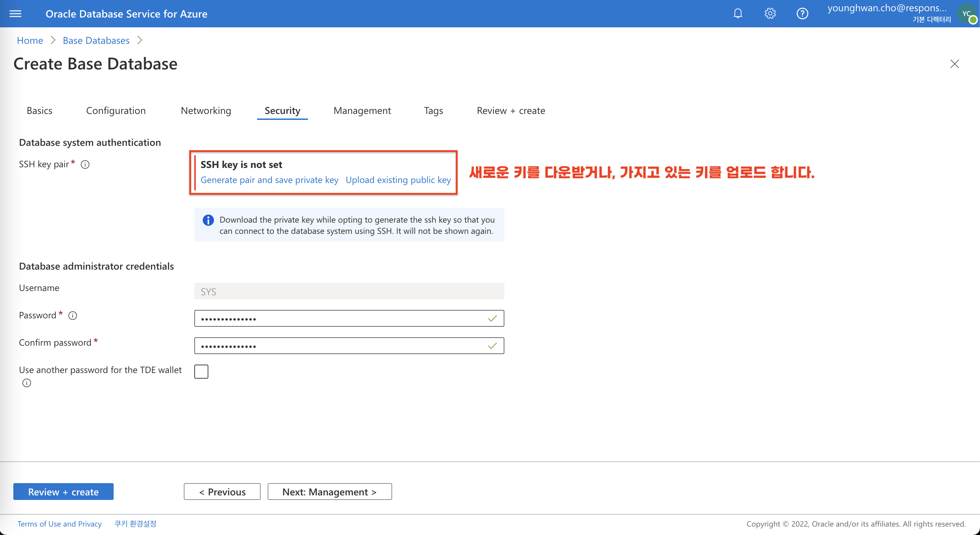Click the Review + create button
The height and width of the screenshot is (535, 980).
[x=63, y=492]
